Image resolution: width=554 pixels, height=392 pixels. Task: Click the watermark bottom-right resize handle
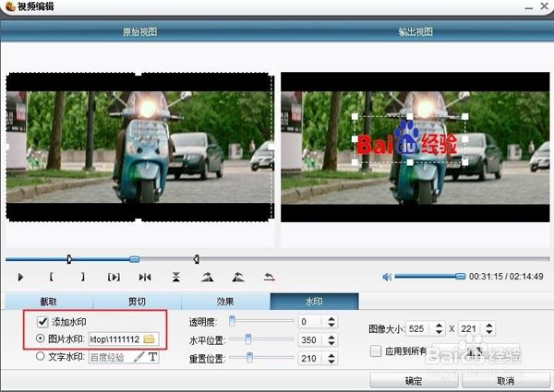point(465,162)
